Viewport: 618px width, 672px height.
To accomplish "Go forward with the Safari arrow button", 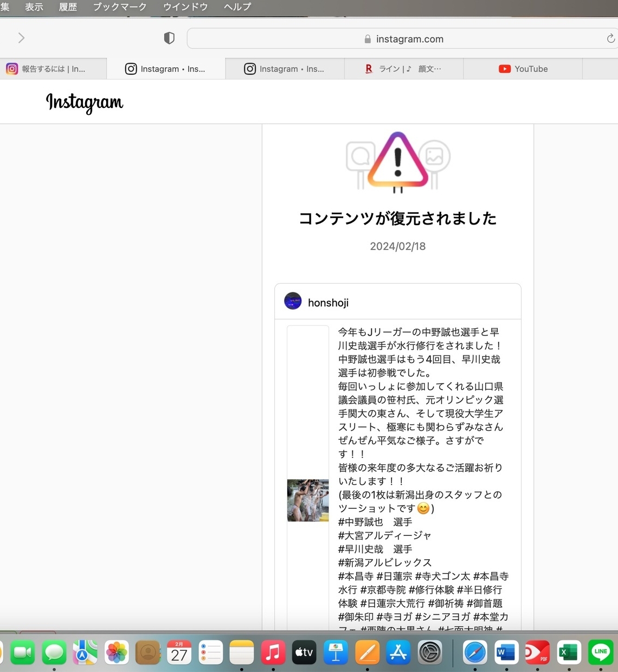I will click(x=21, y=38).
